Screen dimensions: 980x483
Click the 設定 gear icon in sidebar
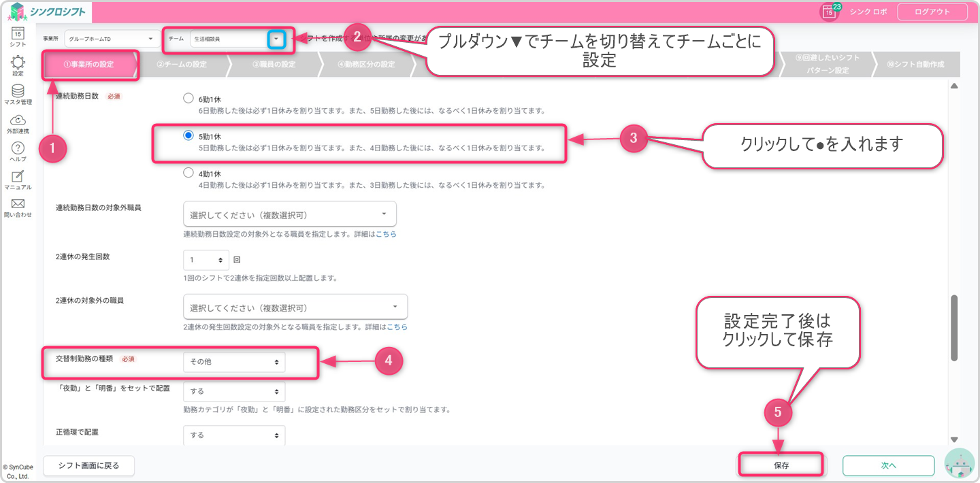click(x=18, y=63)
